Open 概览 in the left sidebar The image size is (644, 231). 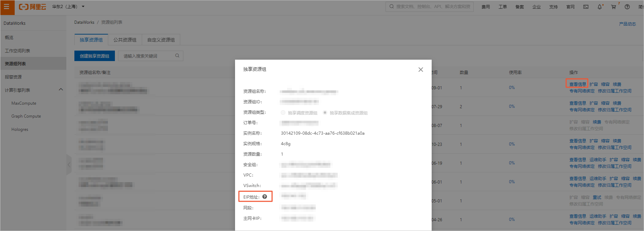point(9,38)
